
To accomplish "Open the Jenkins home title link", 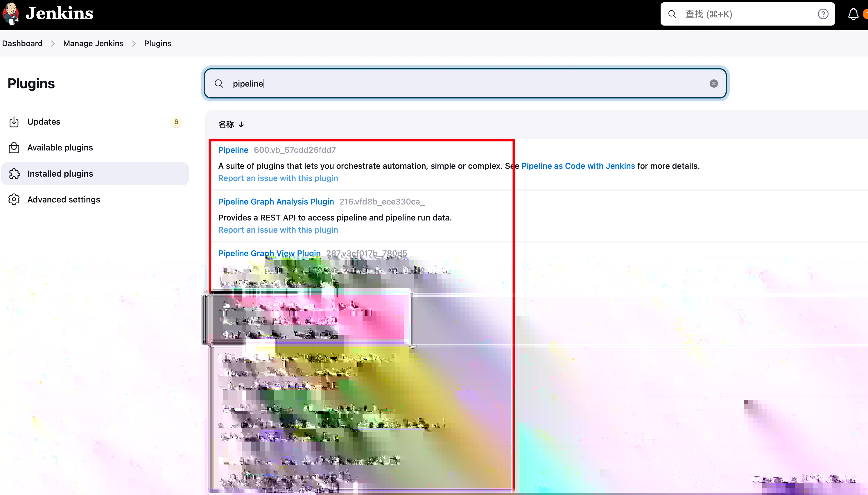I will click(x=60, y=14).
